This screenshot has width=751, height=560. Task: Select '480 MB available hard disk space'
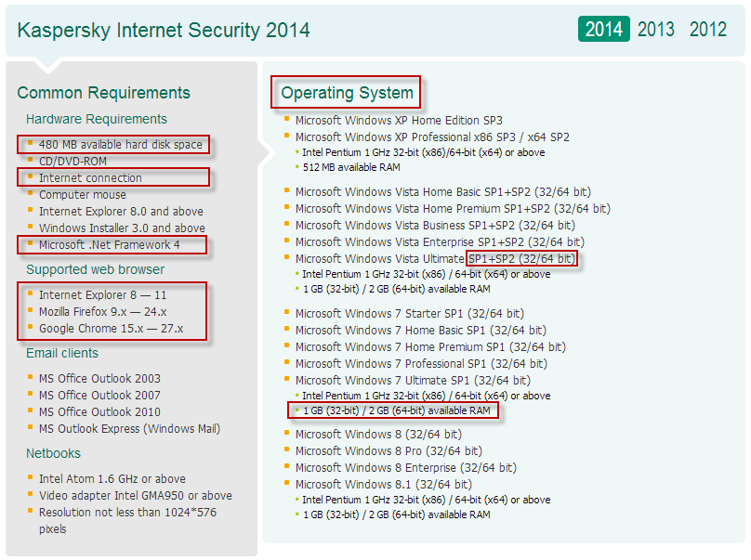[x=120, y=145]
